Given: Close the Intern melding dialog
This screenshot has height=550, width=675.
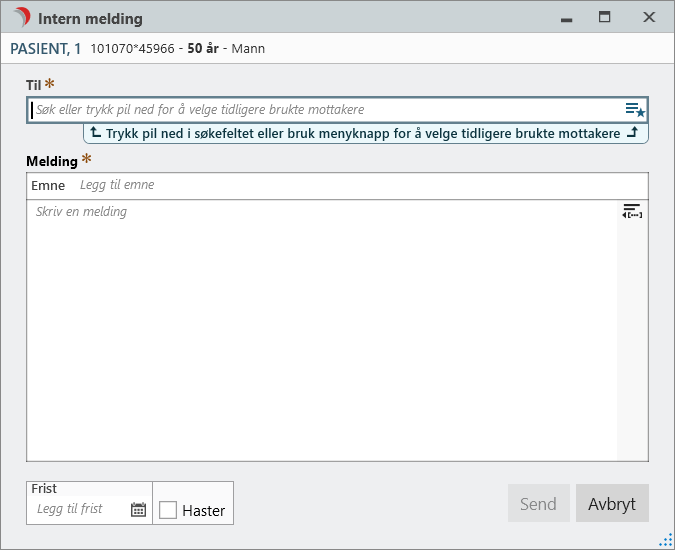Looking at the screenshot, I should [x=649, y=17].
